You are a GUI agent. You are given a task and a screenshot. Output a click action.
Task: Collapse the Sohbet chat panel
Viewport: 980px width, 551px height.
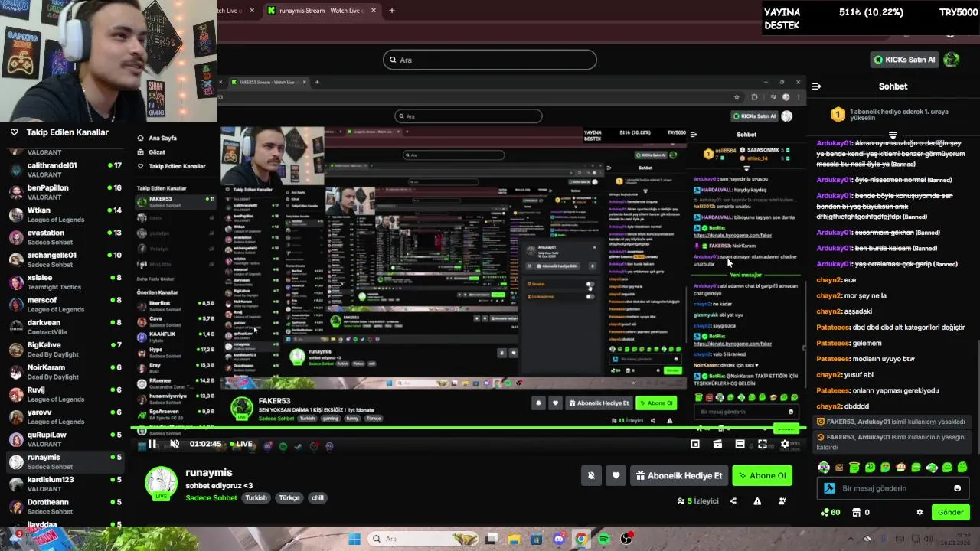(816, 86)
